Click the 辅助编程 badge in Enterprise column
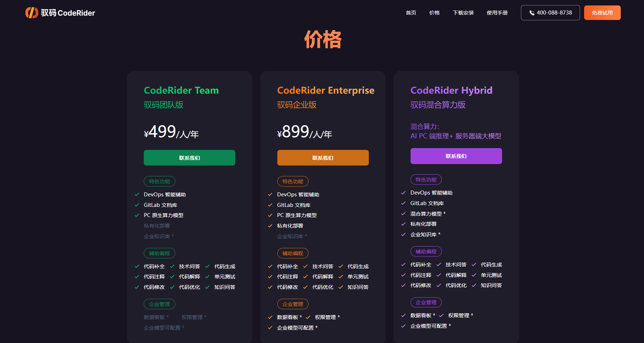This screenshot has height=343, width=644. (x=293, y=253)
